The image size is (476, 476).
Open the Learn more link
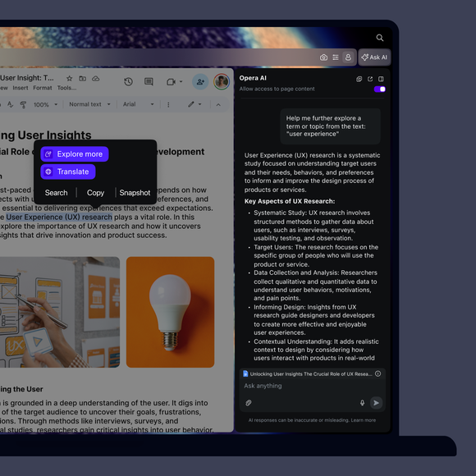click(364, 420)
